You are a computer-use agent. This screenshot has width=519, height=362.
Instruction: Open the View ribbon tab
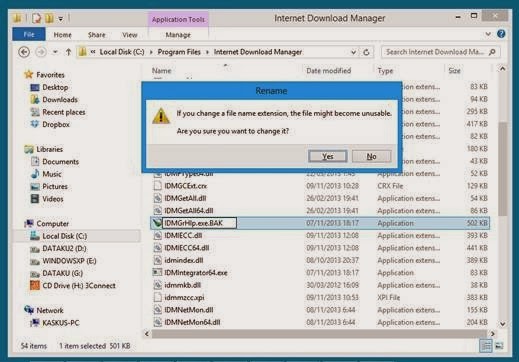coord(129,35)
